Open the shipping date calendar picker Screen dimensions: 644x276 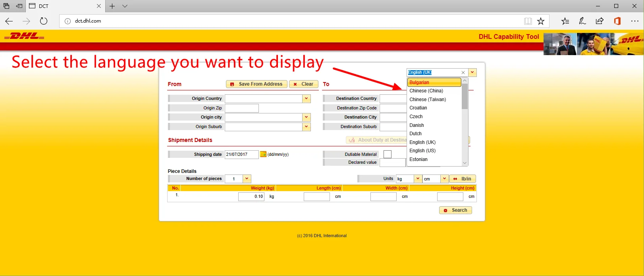263,154
